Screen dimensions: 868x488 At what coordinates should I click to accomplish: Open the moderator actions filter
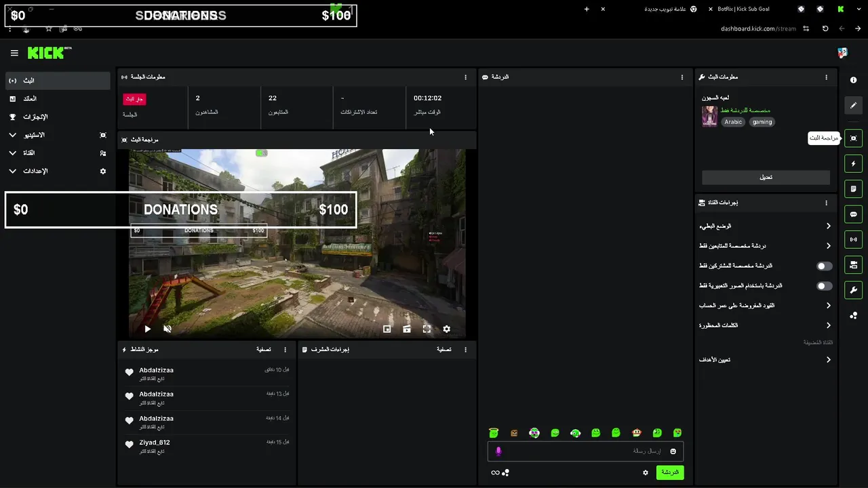click(x=444, y=350)
